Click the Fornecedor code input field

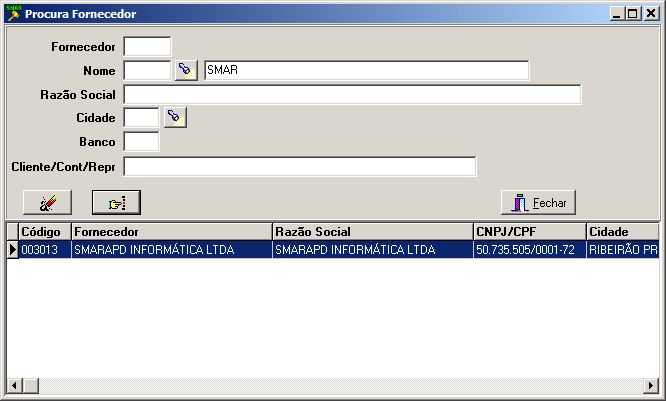147,46
